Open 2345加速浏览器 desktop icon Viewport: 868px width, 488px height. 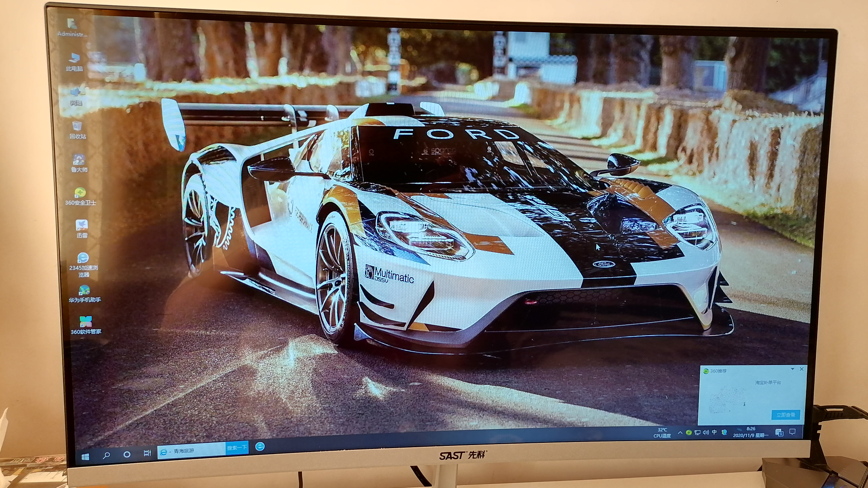[x=83, y=258]
